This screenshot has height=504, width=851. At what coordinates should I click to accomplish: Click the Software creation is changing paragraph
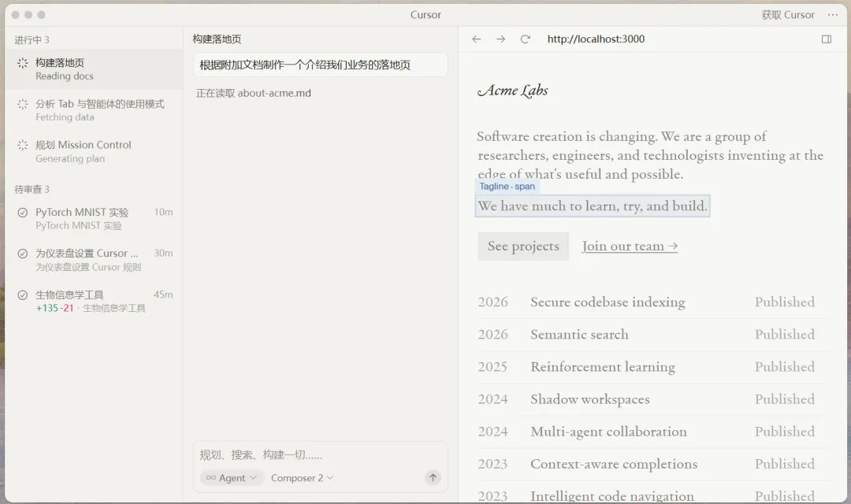click(x=649, y=155)
